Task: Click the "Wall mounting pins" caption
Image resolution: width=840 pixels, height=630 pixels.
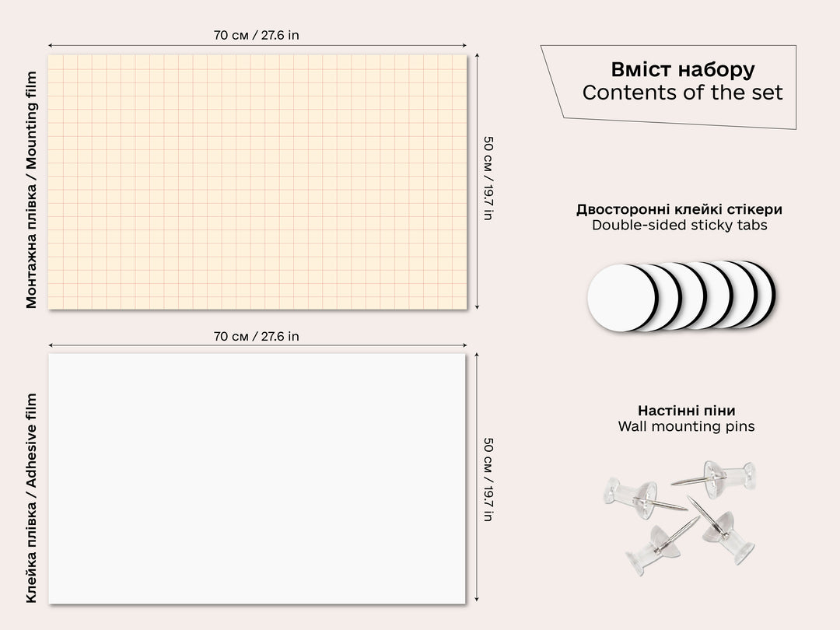Action: [x=686, y=426]
